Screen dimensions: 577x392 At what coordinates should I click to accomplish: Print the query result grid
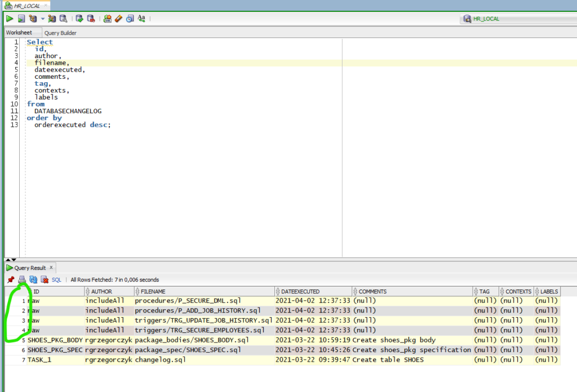point(22,279)
